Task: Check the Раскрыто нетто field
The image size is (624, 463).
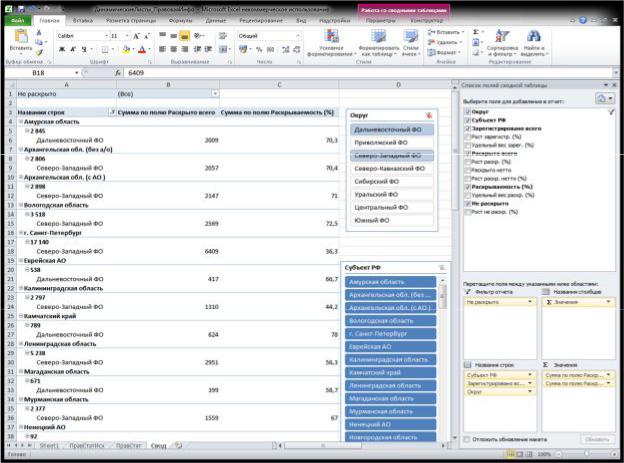Action: [x=468, y=170]
